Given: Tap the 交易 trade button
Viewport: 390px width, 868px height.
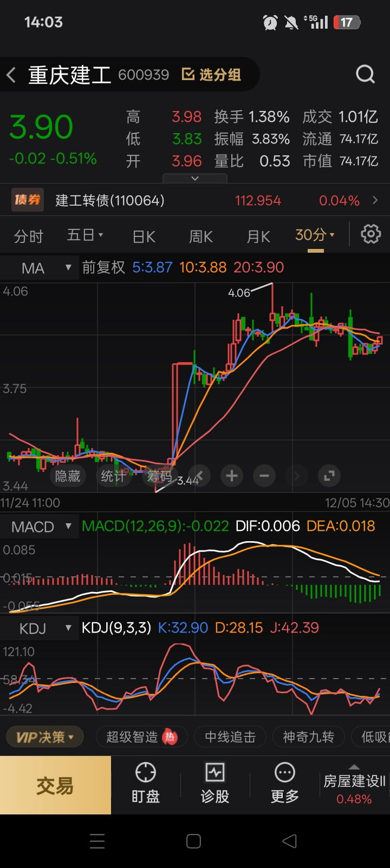Looking at the screenshot, I should click(x=55, y=785).
